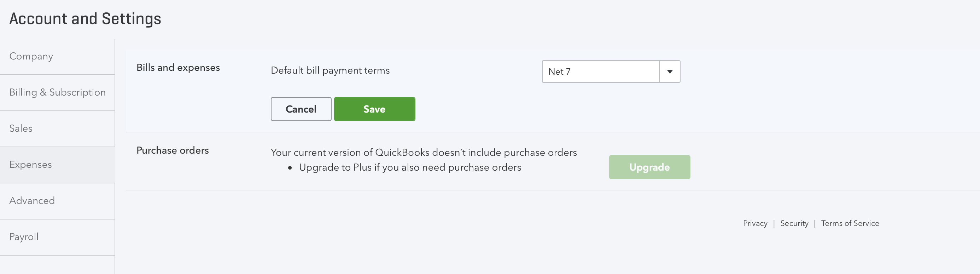Viewport: 980px width, 274px height.
Task: Save the default bill payment terms
Action: tap(374, 109)
